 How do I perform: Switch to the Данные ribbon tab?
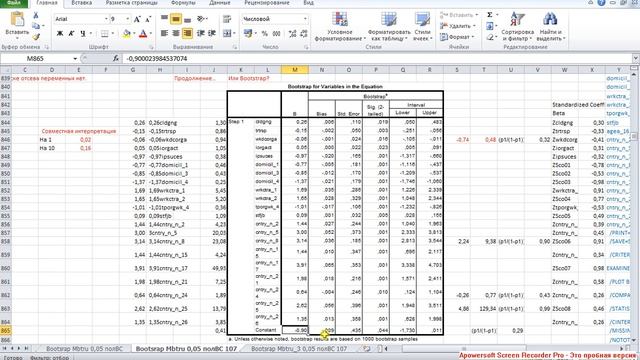click(220, 3)
